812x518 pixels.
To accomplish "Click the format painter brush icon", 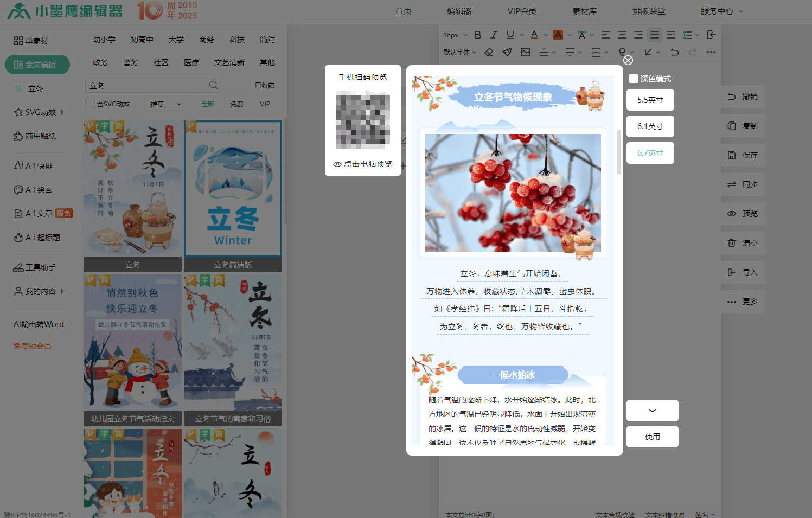I will [507, 52].
